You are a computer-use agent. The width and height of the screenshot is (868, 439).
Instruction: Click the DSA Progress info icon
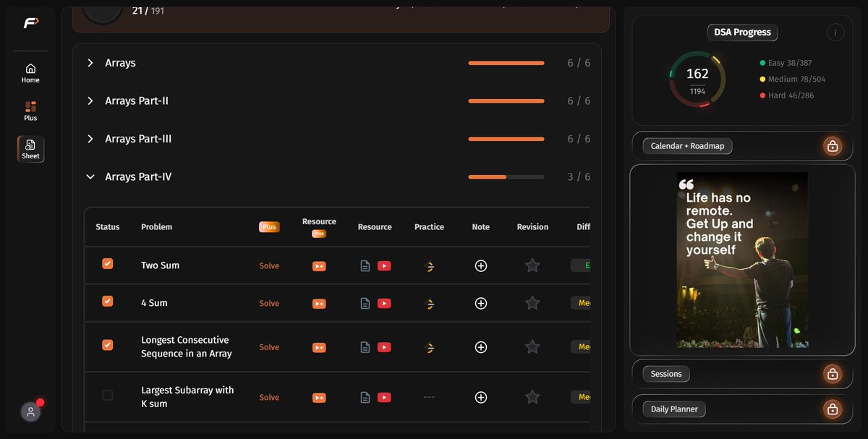pos(835,32)
